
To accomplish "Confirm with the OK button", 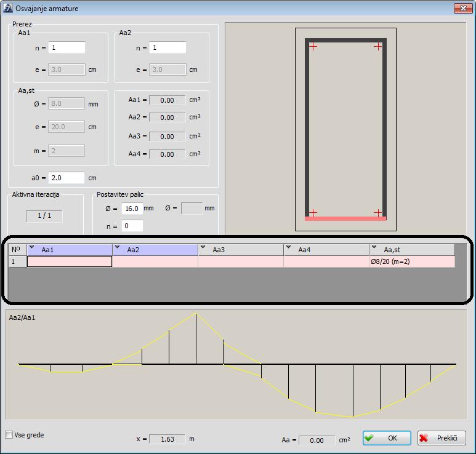I will [x=387, y=438].
